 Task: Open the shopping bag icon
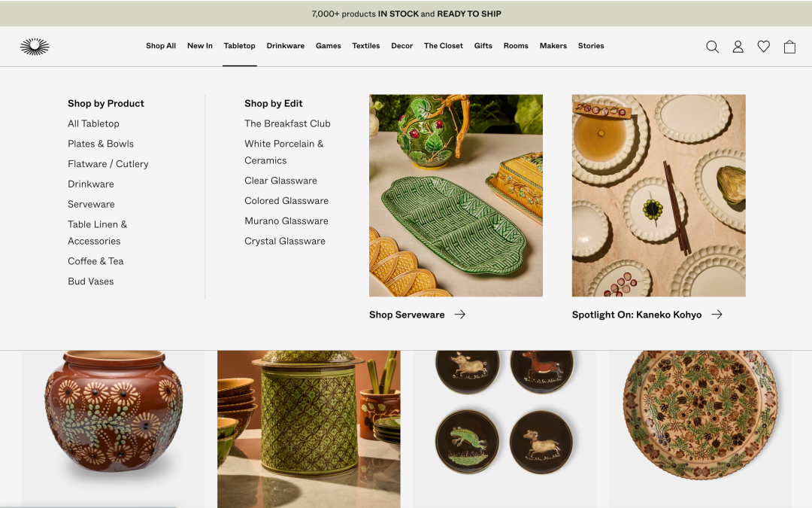coord(789,47)
